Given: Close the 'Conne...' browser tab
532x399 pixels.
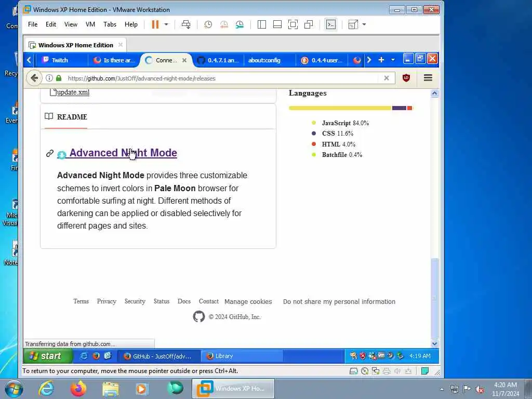Looking at the screenshot, I should coord(184,60).
